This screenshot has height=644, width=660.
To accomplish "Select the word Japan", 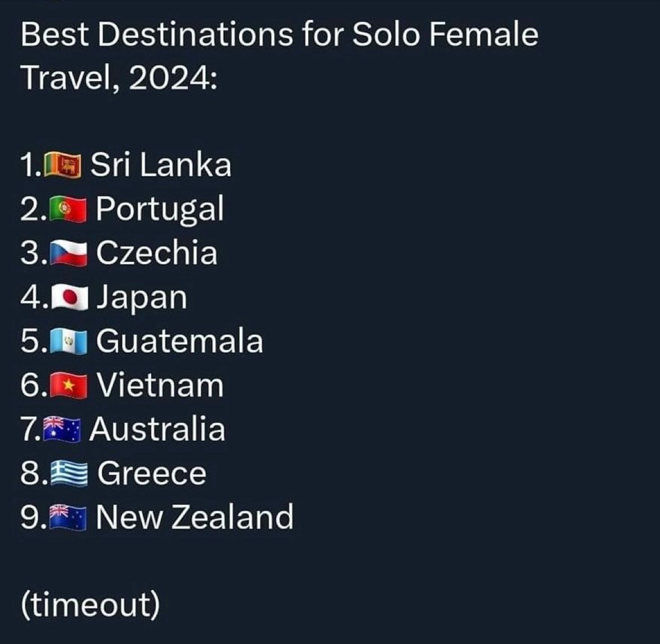I will [x=142, y=298].
